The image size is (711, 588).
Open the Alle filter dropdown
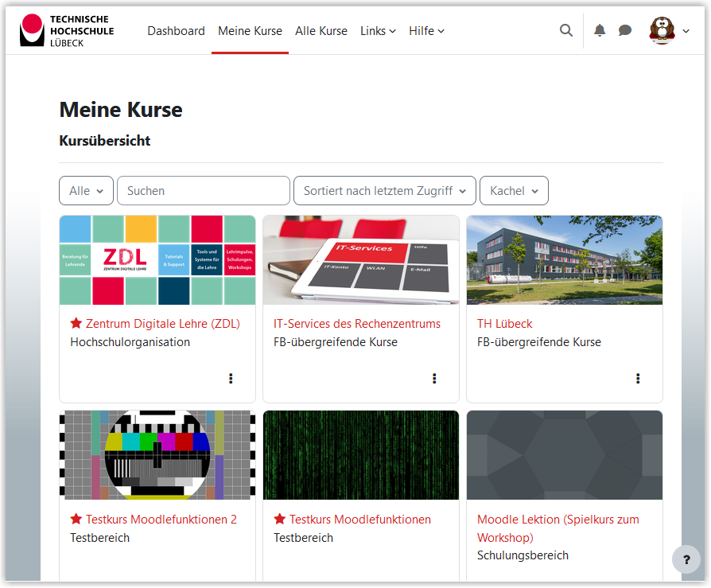[86, 190]
